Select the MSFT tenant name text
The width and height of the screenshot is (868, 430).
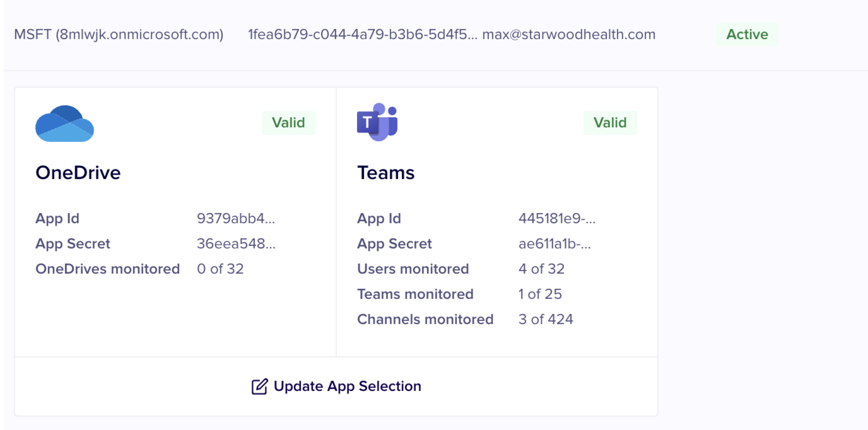click(x=119, y=34)
